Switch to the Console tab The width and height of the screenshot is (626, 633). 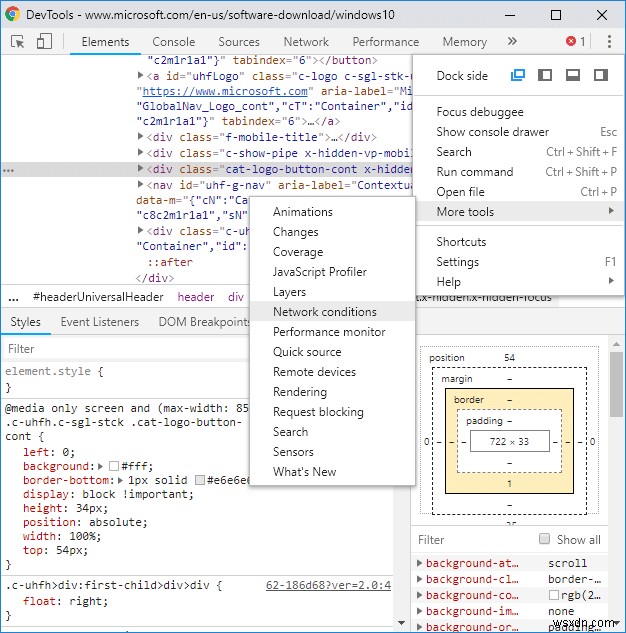(x=173, y=42)
